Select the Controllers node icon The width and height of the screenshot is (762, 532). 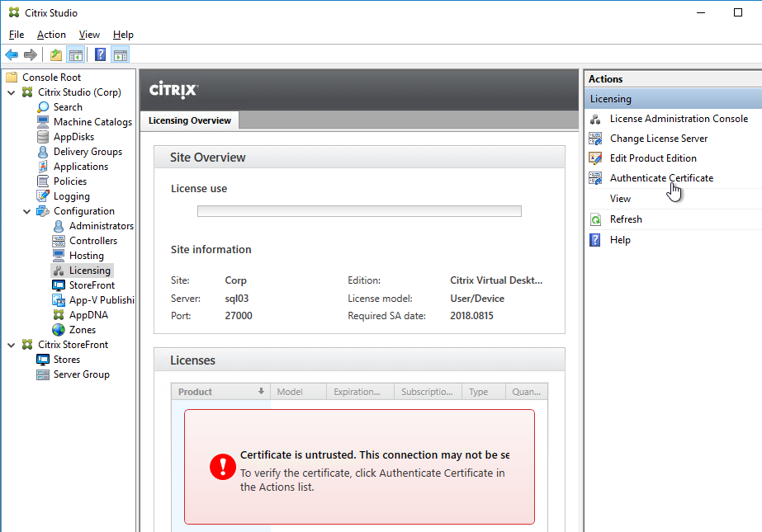59,241
